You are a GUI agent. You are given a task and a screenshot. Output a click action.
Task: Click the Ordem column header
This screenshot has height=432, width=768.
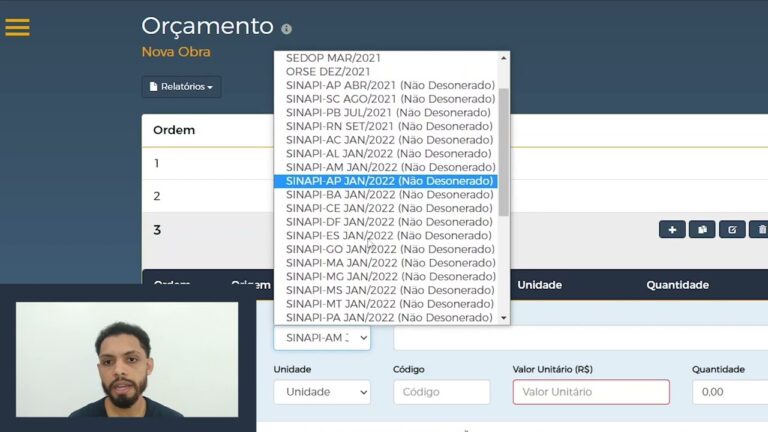pos(174,130)
